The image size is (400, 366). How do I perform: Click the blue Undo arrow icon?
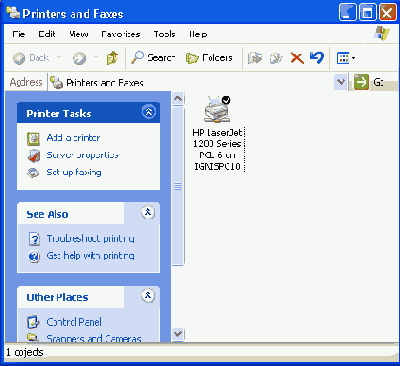point(317,58)
